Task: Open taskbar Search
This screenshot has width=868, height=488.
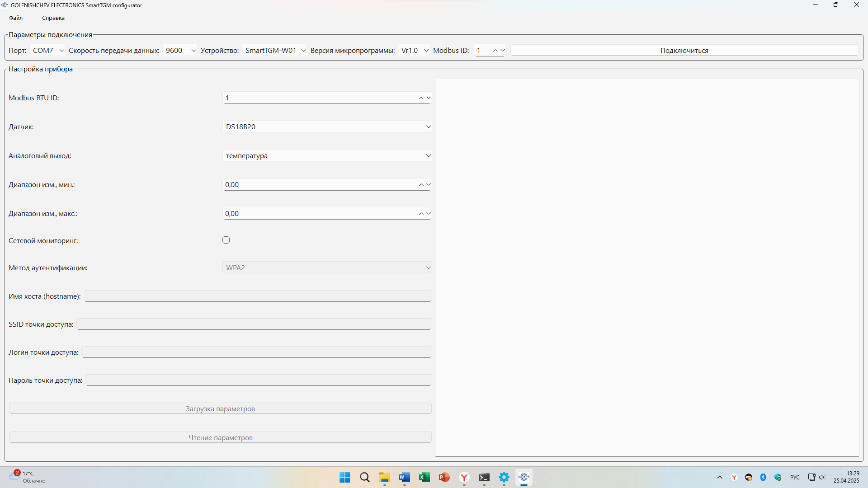Action: point(364,477)
